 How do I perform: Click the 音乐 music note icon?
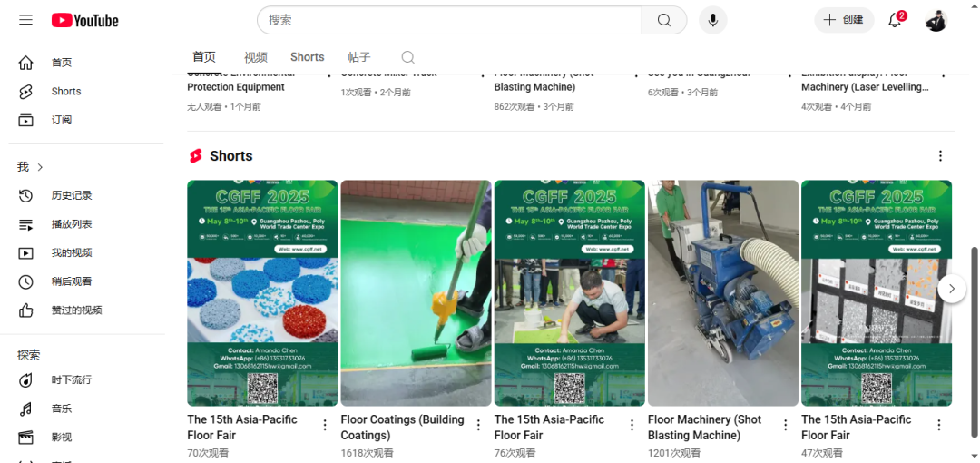(x=25, y=409)
